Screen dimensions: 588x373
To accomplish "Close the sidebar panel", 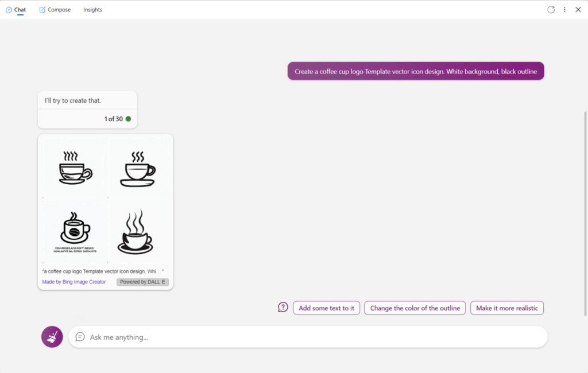I will 578,10.
